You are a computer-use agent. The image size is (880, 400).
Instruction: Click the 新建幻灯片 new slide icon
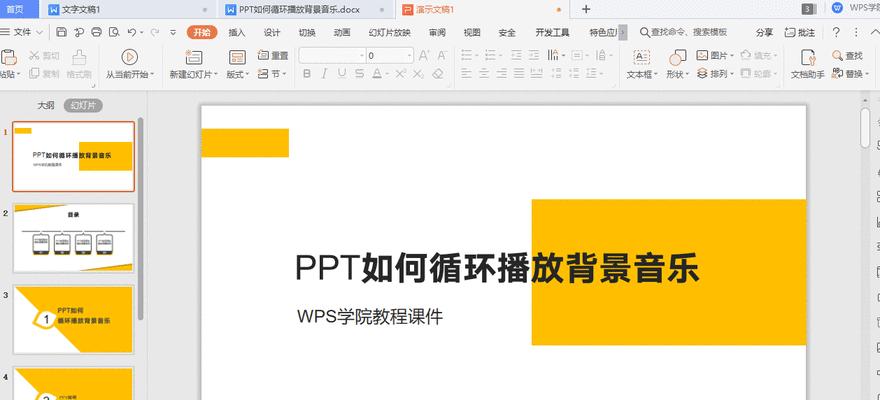[194, 57]
